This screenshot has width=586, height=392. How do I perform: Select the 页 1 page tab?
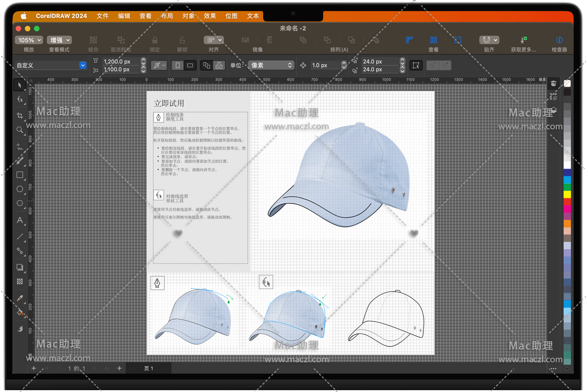pyautogui.click(x=149, y=368)
